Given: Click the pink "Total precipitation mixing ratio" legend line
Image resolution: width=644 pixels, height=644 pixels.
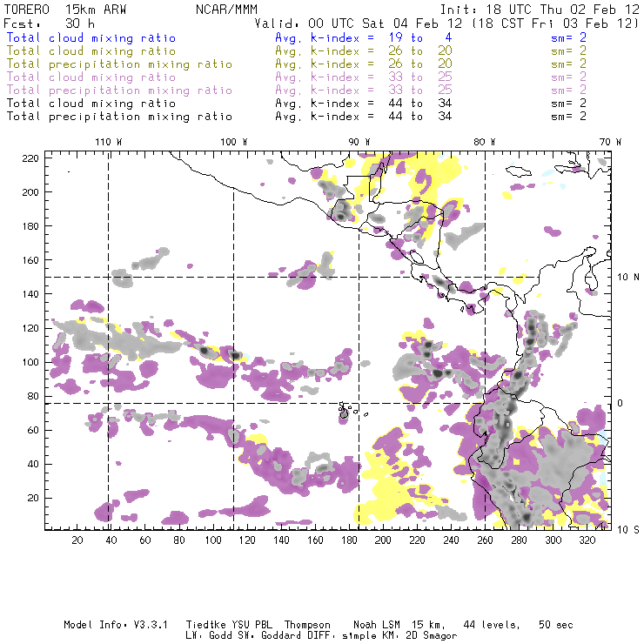Looking at the screenshot, I should pos(119,91).
